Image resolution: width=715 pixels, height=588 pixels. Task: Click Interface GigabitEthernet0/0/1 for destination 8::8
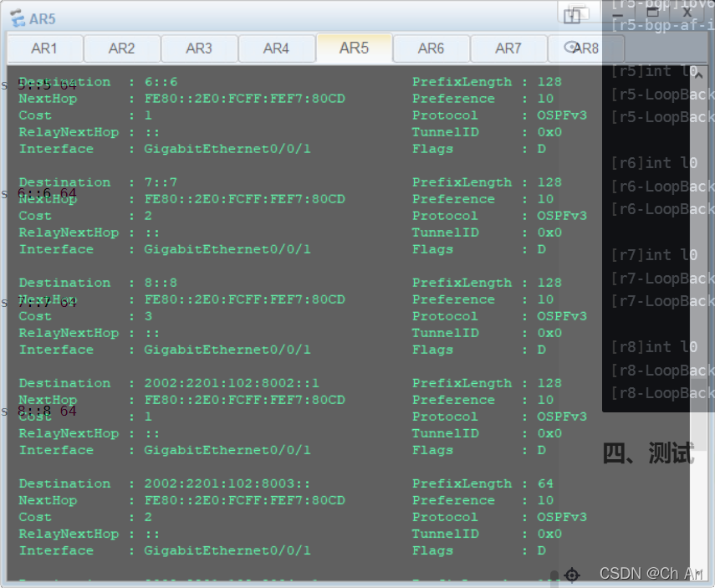click(x=227, y=350)
